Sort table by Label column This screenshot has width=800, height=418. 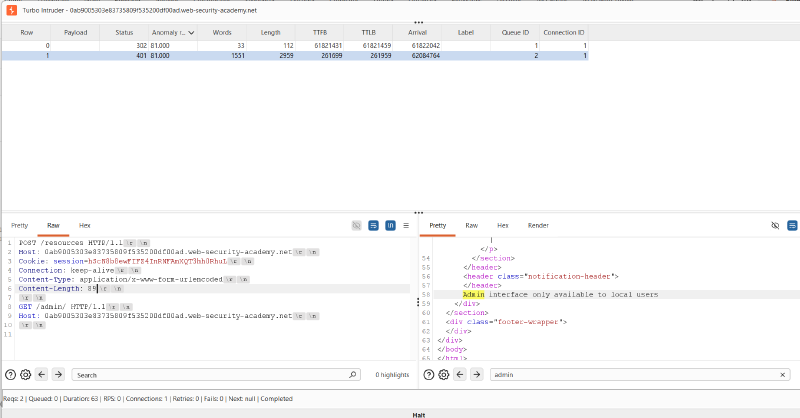click(x=466, y=33)
